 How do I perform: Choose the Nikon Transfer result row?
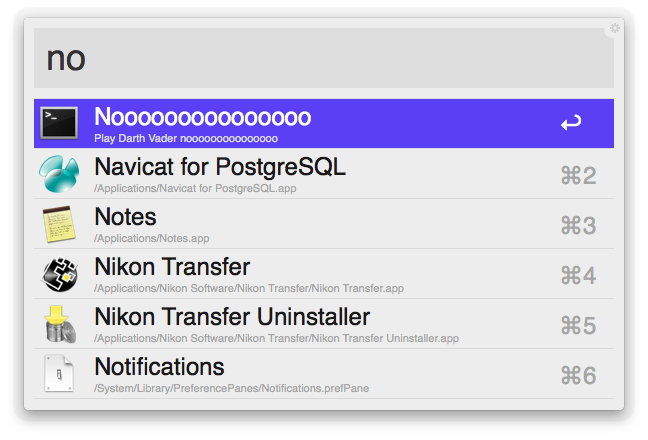point(172,267)
